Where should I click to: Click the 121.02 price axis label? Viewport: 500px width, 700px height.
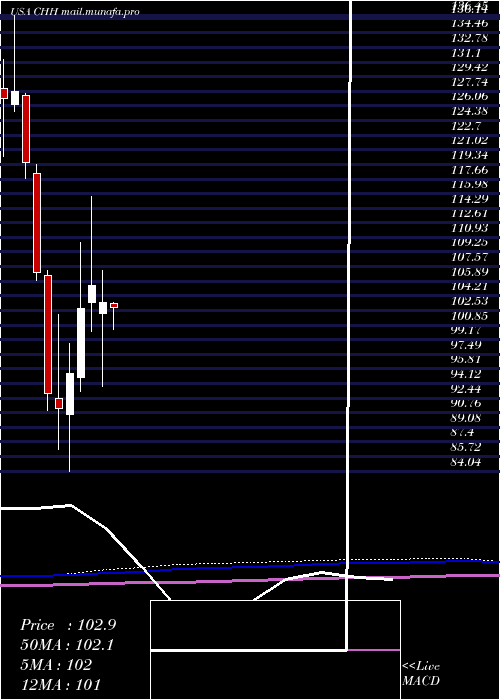point(470,140)
